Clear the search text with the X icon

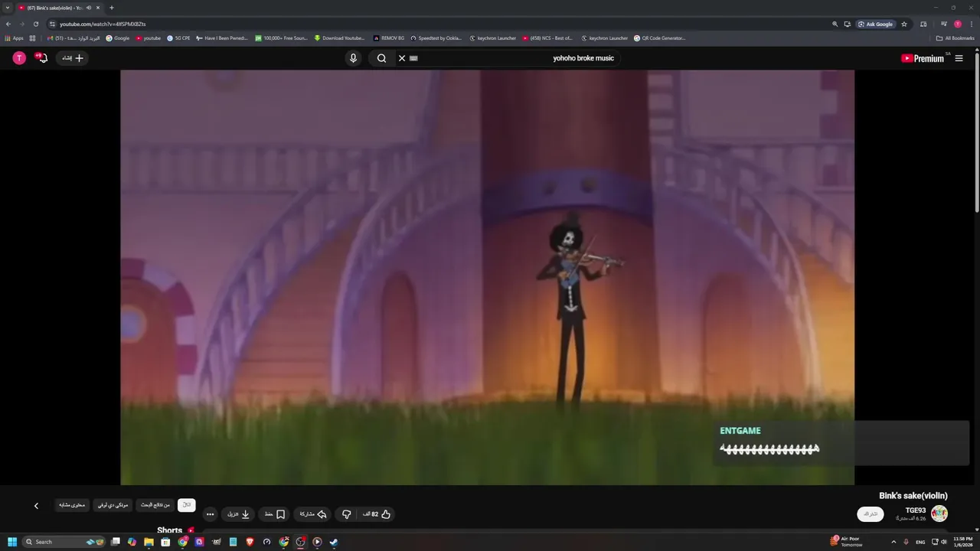coord(402,58)
